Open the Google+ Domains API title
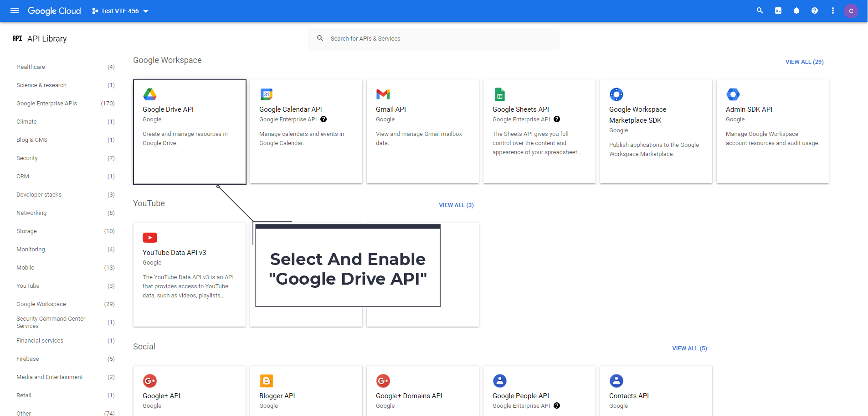This screenshot has width=868, height=416. (409, 396)
